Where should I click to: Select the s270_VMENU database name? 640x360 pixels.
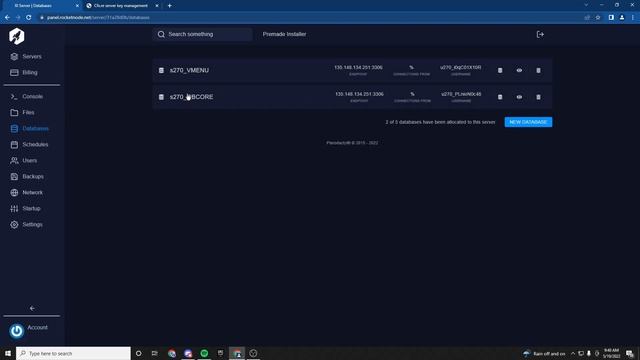point(189,70)
